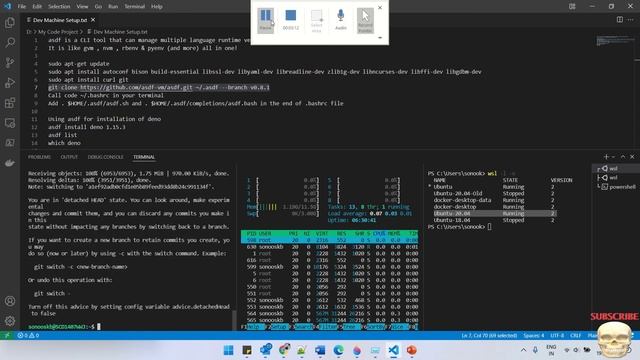Open the View menu
Image resolution: width=640 pixels, height=360 pixels.
[82, 7]
